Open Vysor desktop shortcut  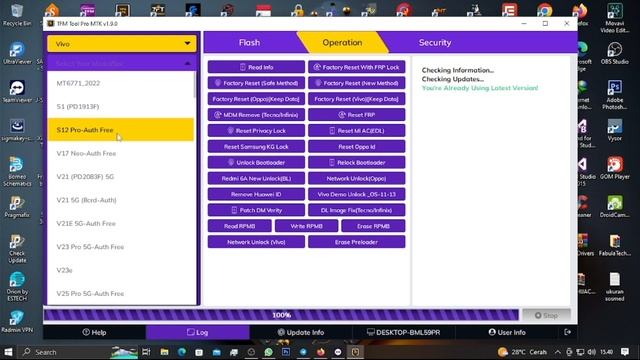point(614,130)
